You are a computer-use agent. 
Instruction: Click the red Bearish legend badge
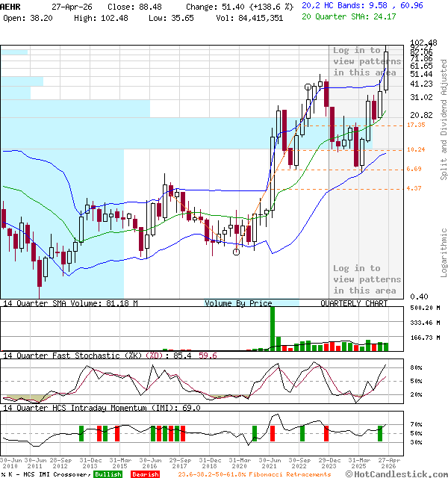coord(145,474)
